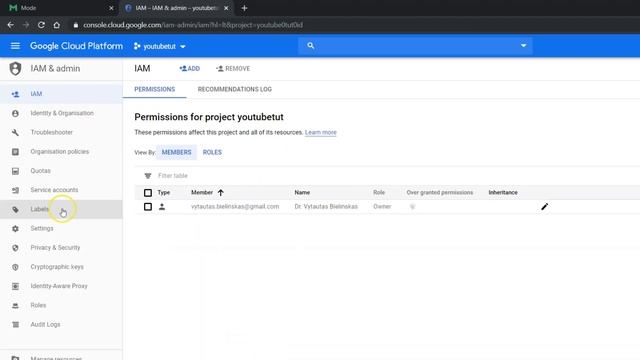Select the IAM & admin browser tab
640x360 pixels.
pyautogui.click(x=176, y=8)
